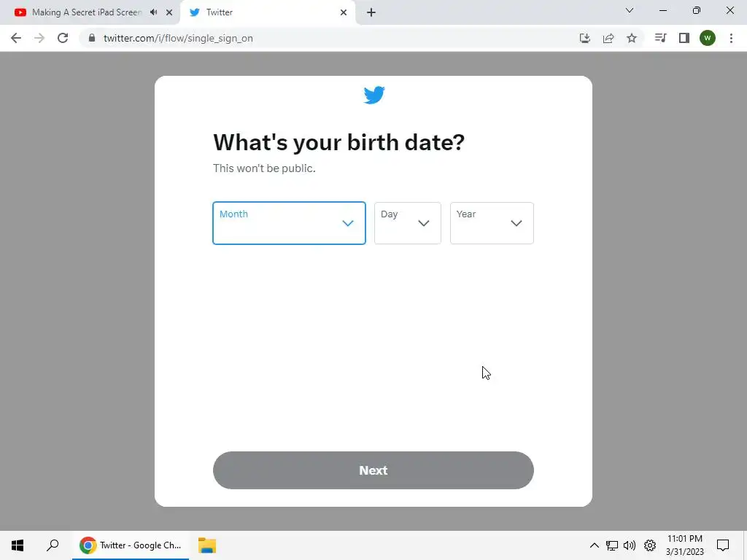
Task: Toggle the Chrome side panel
Action: click(x=684, y=38)
